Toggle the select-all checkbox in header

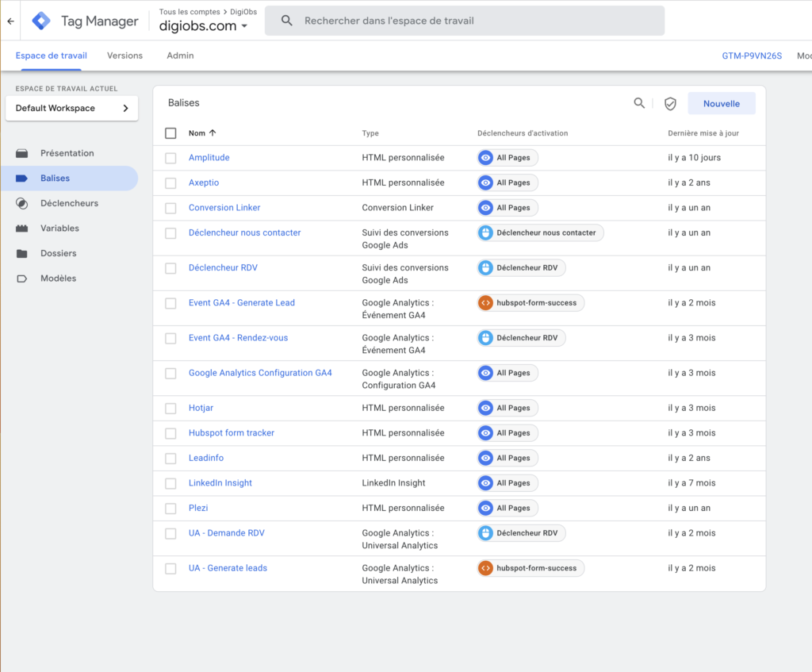coord(170,133)
